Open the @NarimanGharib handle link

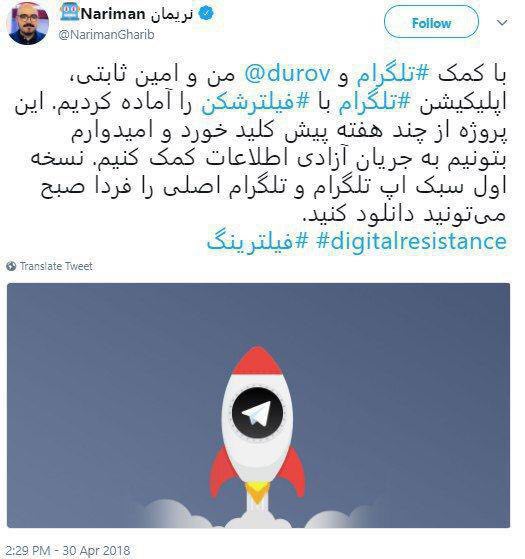(x=106, y=35)
